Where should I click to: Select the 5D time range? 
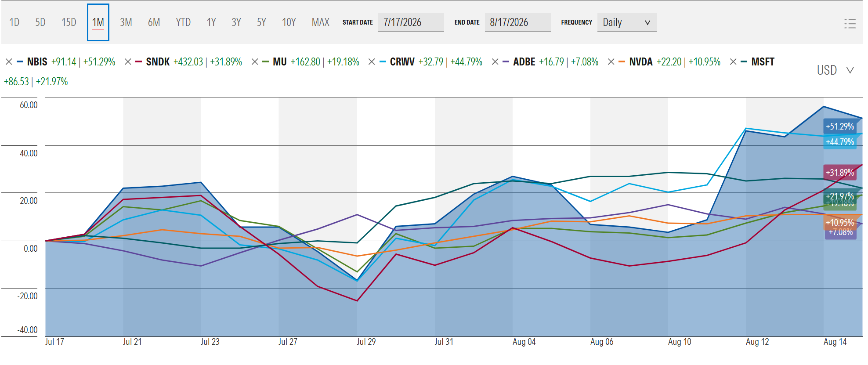pos(40,22)
